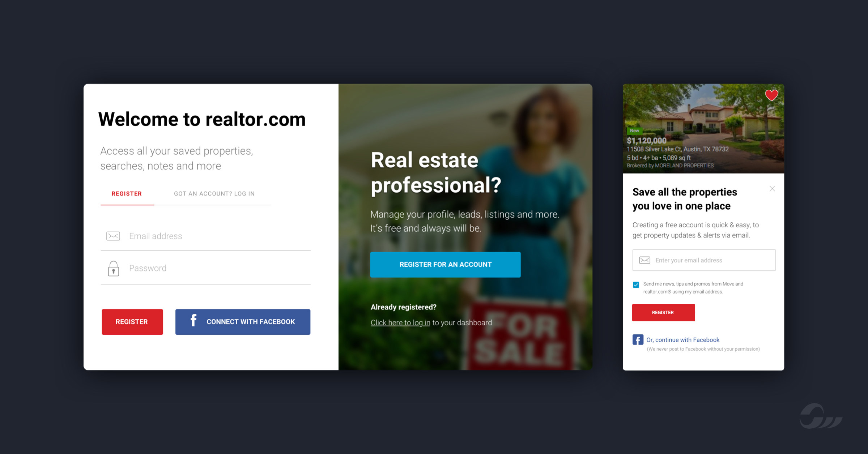The image size is (868, 454).
Task: Click CONNECT WITH FACEBOOK button
Action: tap(242, 321)
